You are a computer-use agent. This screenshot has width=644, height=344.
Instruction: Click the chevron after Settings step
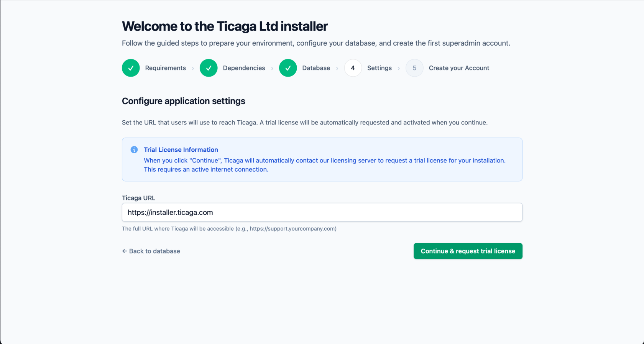coord(399,69)
